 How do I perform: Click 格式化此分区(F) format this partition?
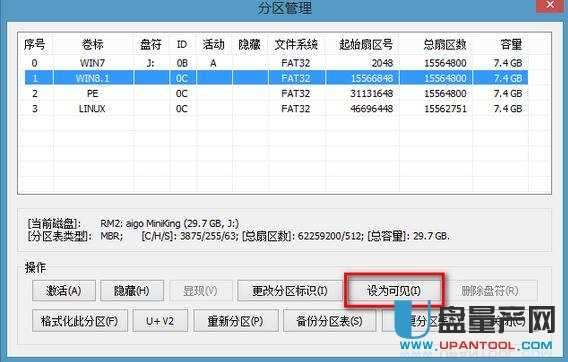pyautogui.click(x=80, y=321)
